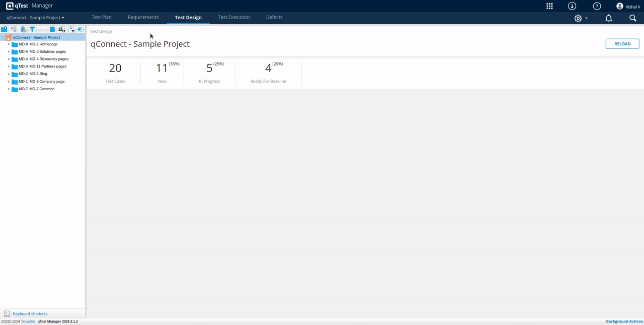Click the MD-3 Partners pages folder icon

[15, 67]
